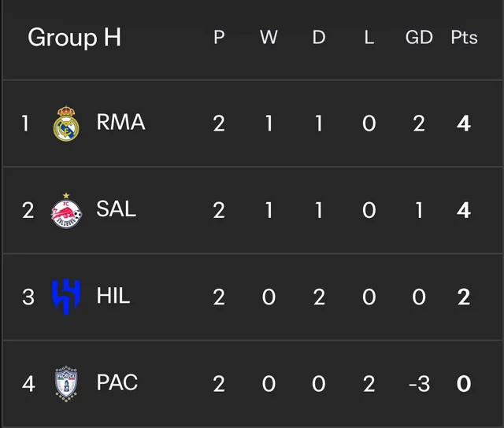
Task: Select HIL's bold 2 points value
Action: pyautogui.click(x=464, y=297)
